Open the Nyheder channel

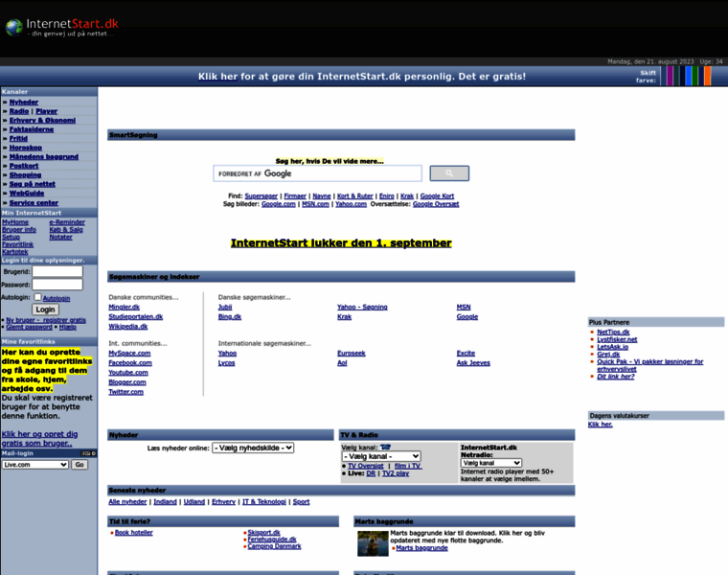tap(24, 103)
